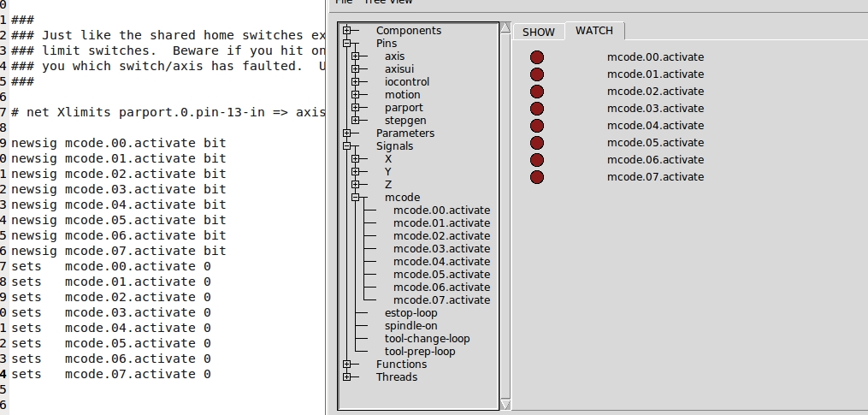The height and width of the screenshot is (415, 868).
Task: Expand the Functions tree node
Action: click(346, 364)
